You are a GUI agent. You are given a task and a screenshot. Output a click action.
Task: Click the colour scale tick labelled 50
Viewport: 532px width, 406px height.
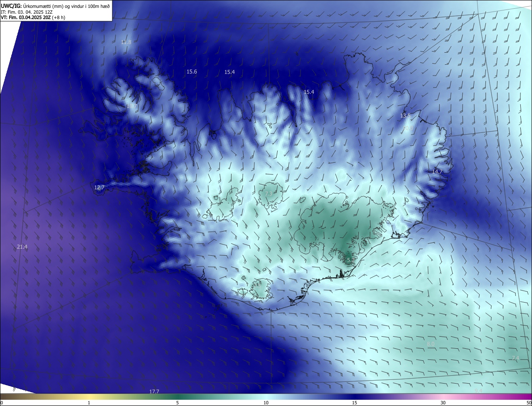[x=529, y=403]
